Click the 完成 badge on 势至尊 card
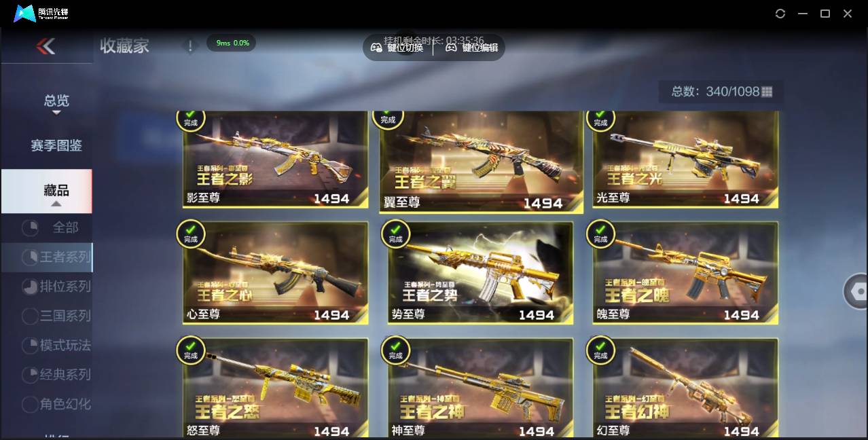 (x=396, y=234)
